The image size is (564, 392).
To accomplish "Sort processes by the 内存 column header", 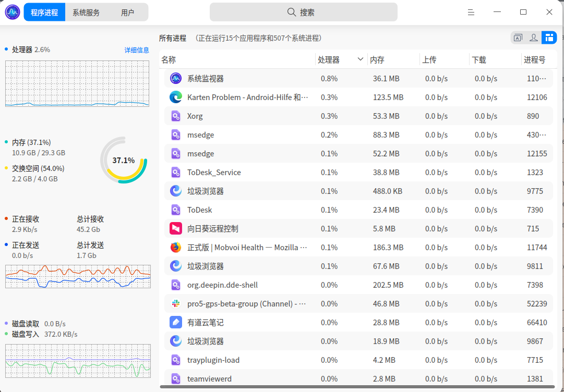I will (377, 60).
